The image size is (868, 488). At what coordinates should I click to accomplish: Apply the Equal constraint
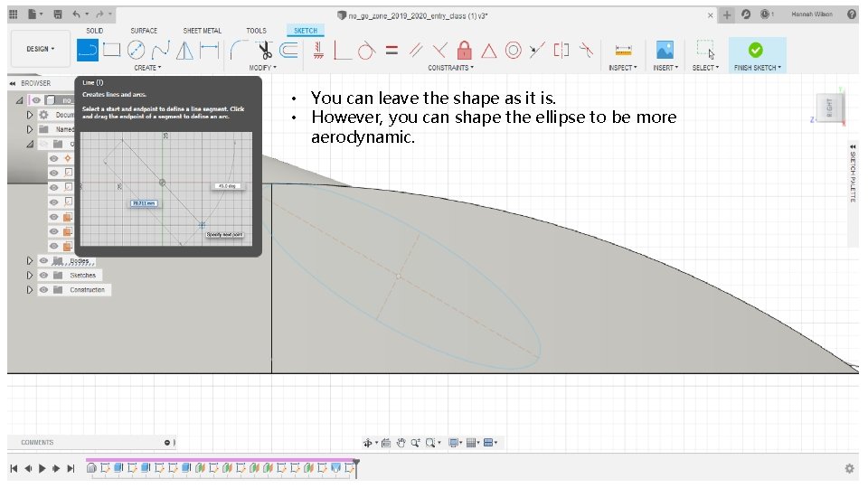392,51
